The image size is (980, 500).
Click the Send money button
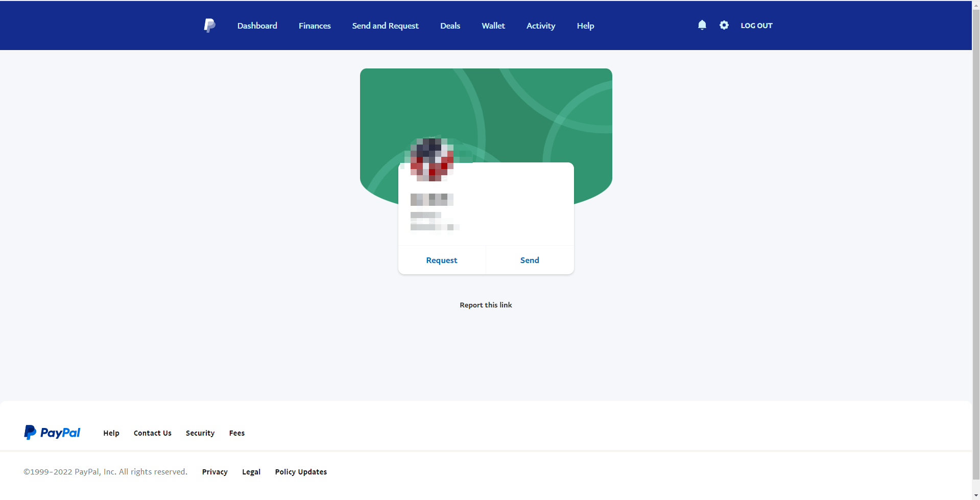click(x=529, y=259)
